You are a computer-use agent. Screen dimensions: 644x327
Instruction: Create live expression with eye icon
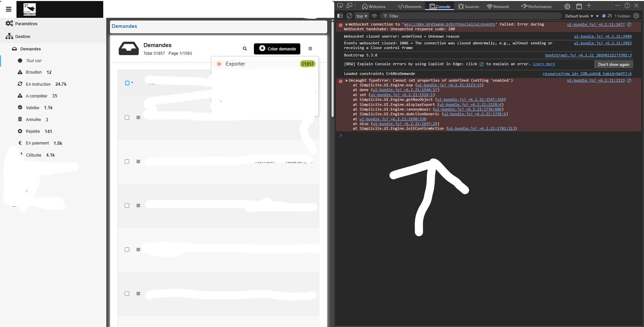tap(374, 16)
